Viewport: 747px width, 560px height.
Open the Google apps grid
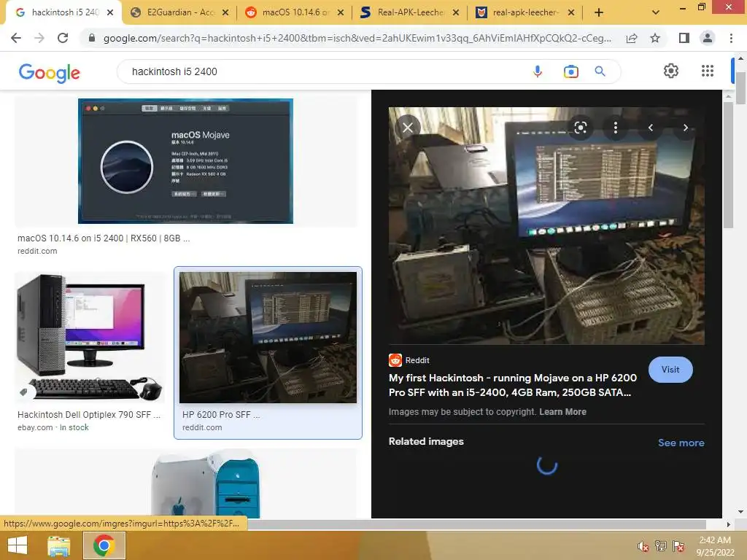click(708, 71)
